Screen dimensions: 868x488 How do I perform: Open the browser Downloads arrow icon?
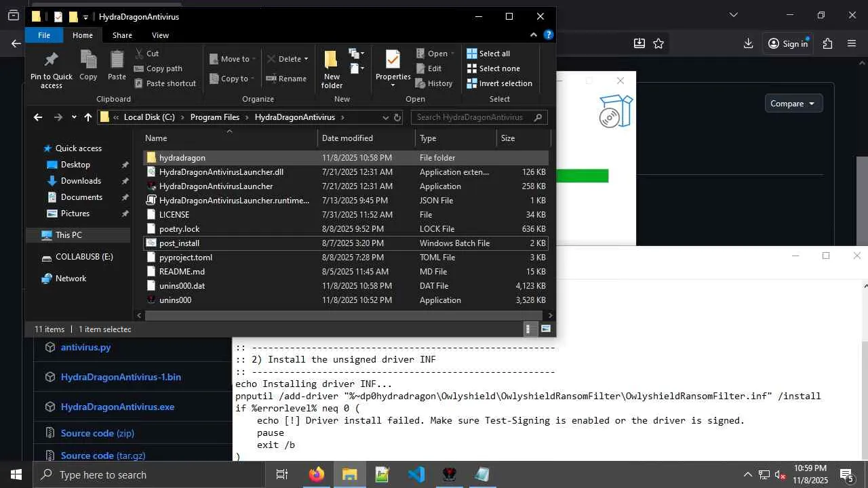(x=749, y=43)
